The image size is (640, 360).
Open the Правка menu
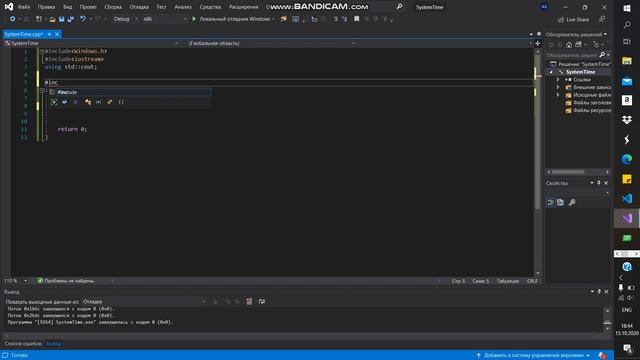click(x=46, y=7)
